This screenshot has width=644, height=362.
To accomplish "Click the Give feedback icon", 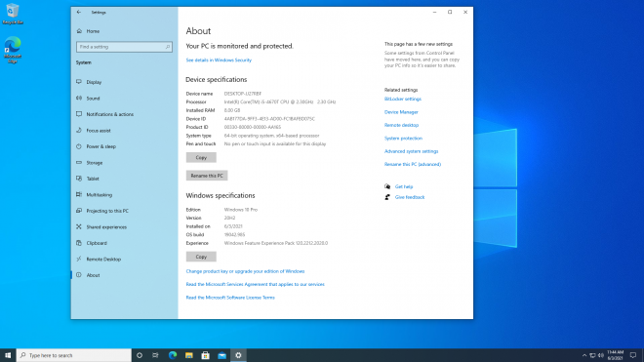I will click(387, 197).
